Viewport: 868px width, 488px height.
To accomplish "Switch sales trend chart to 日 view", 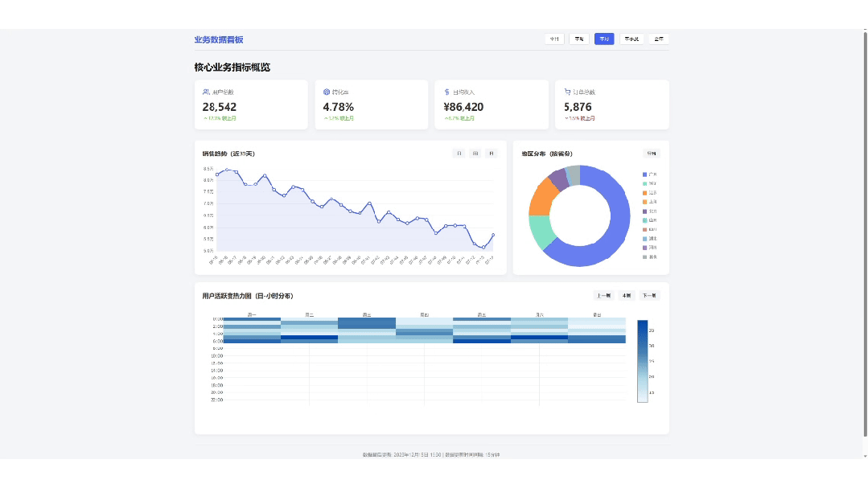I will point(459,153).
